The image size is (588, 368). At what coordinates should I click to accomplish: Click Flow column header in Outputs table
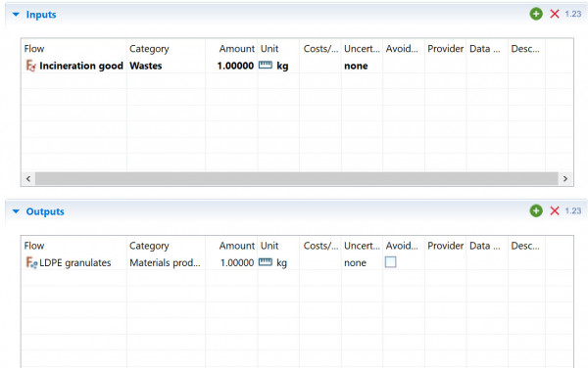pos(34,246)
